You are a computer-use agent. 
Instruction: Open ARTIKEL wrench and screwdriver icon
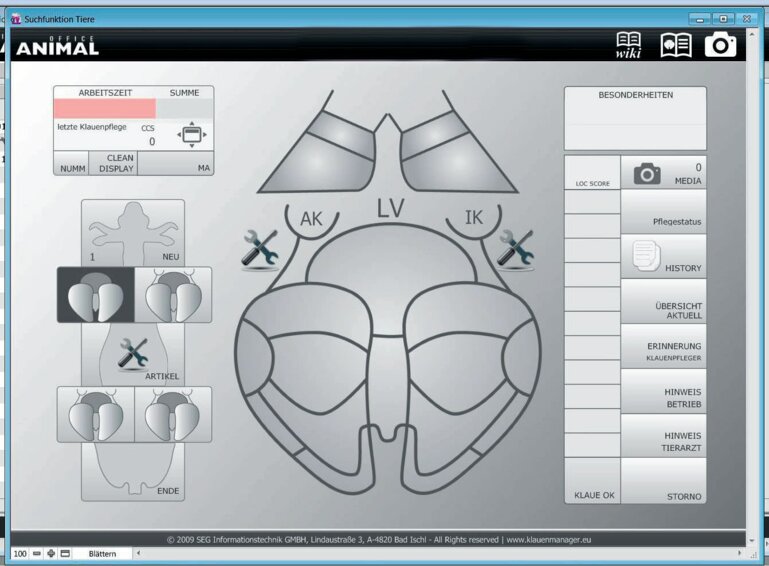point(133,353)
